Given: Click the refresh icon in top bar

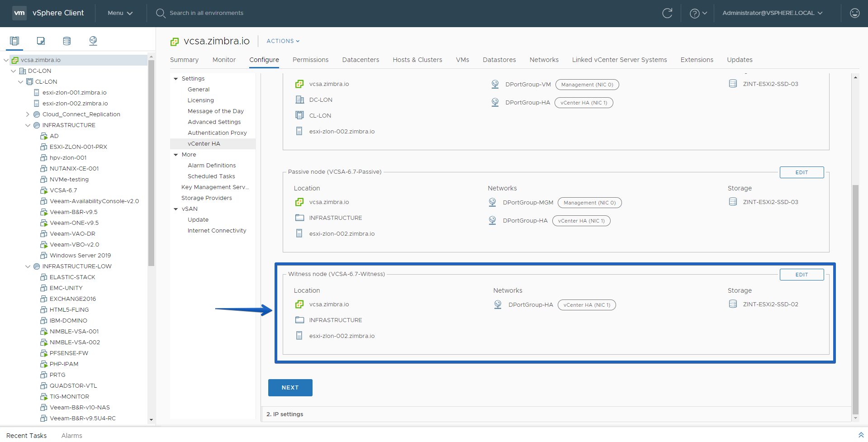Looking at the screenshot, I should point(667,13).
